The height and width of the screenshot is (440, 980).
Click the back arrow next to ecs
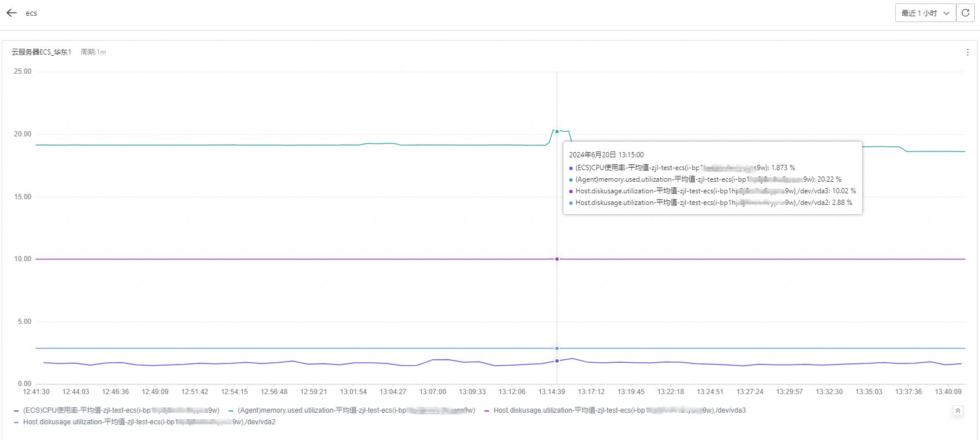click(x=12, y=13)
